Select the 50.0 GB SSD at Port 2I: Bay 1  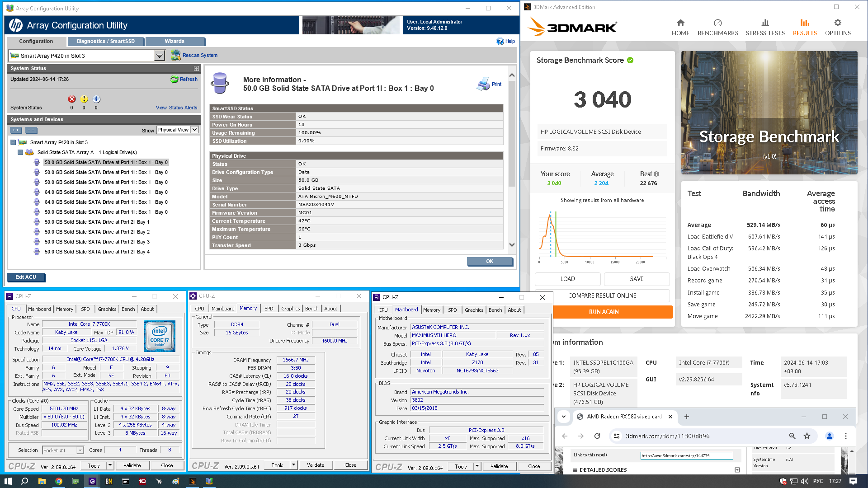point(97,222)
